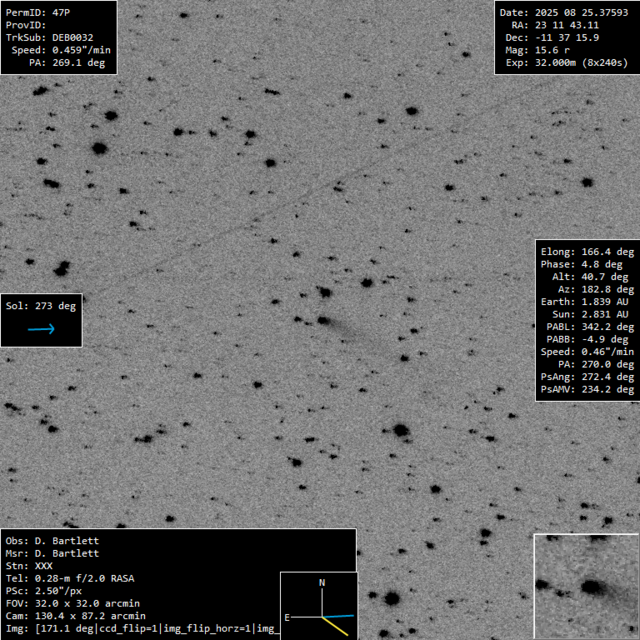Click the E label on the compass
640x640 pixels.
pyautogui.click(x=288, y=619)
